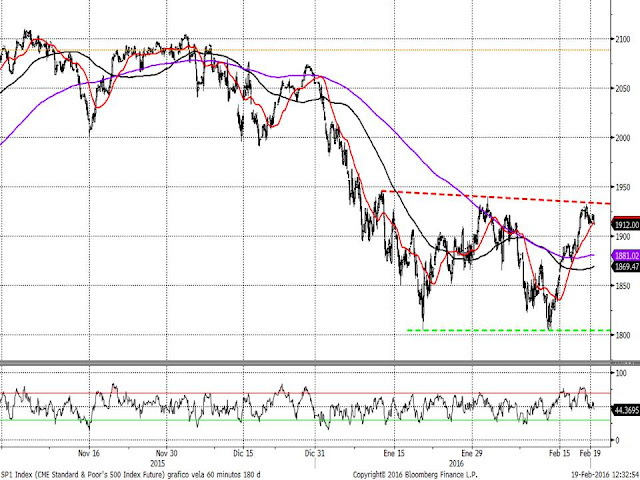Click the purple 1881.02 moving average label
The width and height of the screenshot is (640, 480).
(x=626, y=256)
